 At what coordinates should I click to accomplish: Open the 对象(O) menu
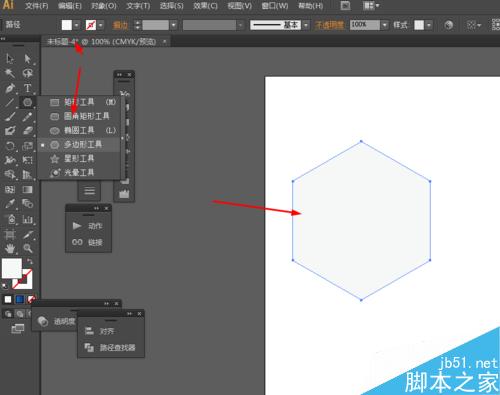[104, 6]
